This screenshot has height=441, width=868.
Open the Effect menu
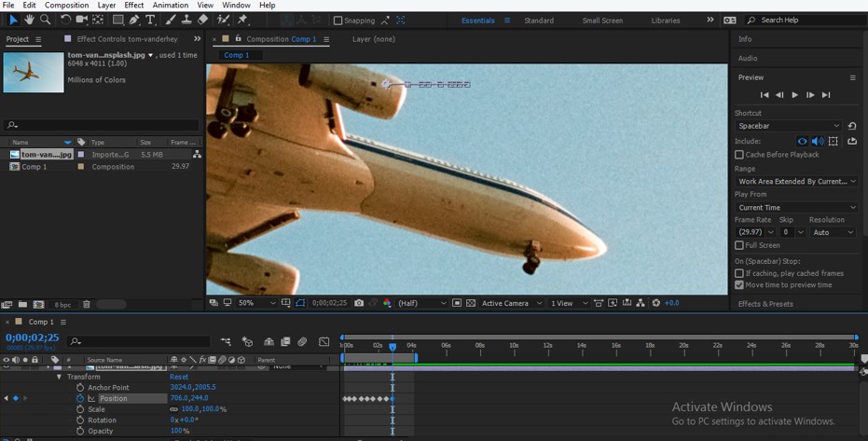pos(134,5)
